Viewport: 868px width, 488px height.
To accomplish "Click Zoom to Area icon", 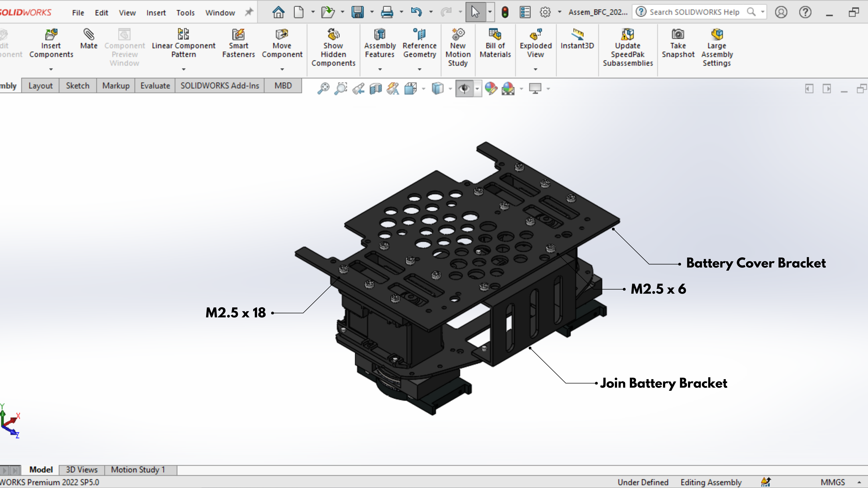I will pos(341,89).
